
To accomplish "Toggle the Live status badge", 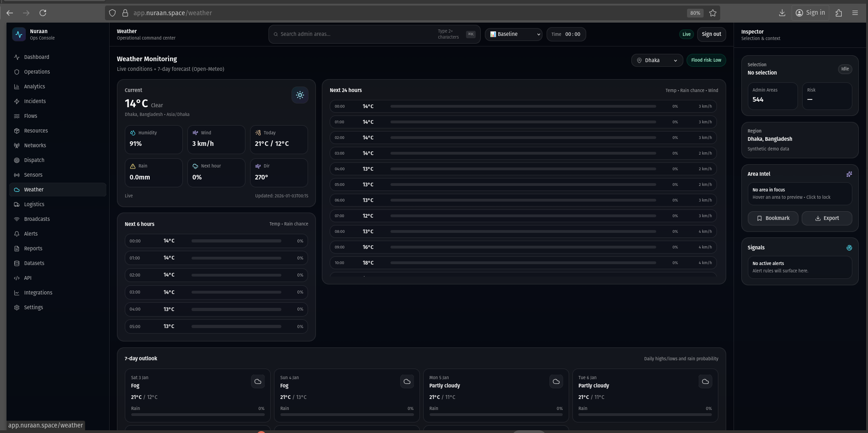I will (686, 35).
